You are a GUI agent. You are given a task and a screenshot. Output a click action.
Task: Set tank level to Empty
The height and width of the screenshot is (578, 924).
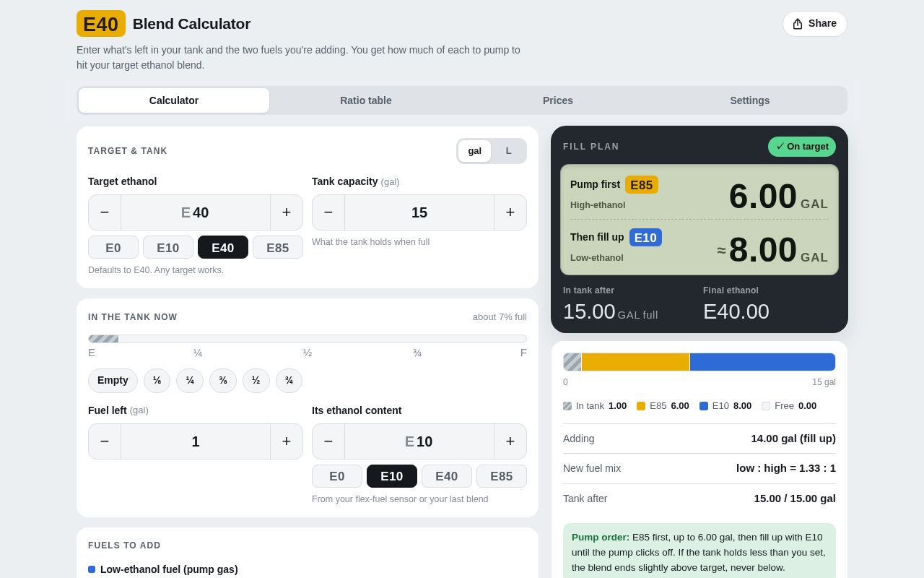[113, 381]
